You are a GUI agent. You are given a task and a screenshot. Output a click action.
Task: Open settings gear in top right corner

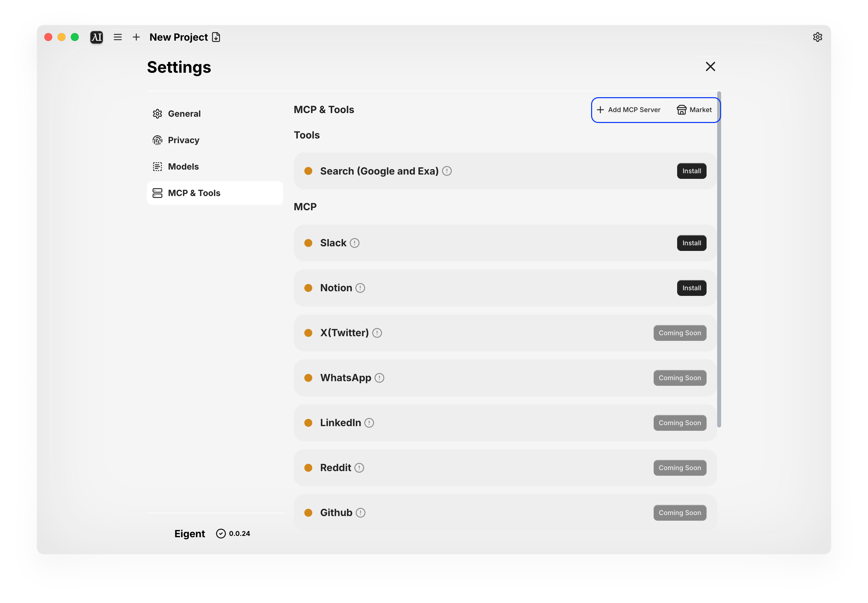pos(817,37)
